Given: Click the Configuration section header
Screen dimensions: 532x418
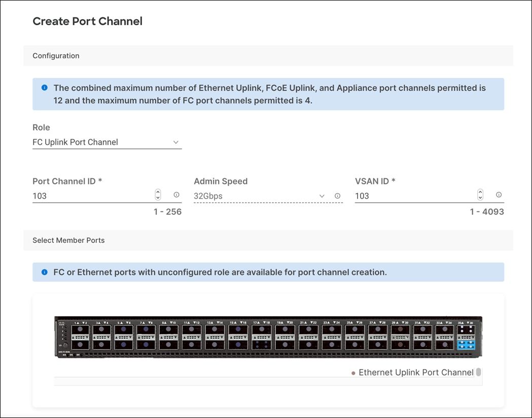Looking at the screenshot, I should 56,56.
